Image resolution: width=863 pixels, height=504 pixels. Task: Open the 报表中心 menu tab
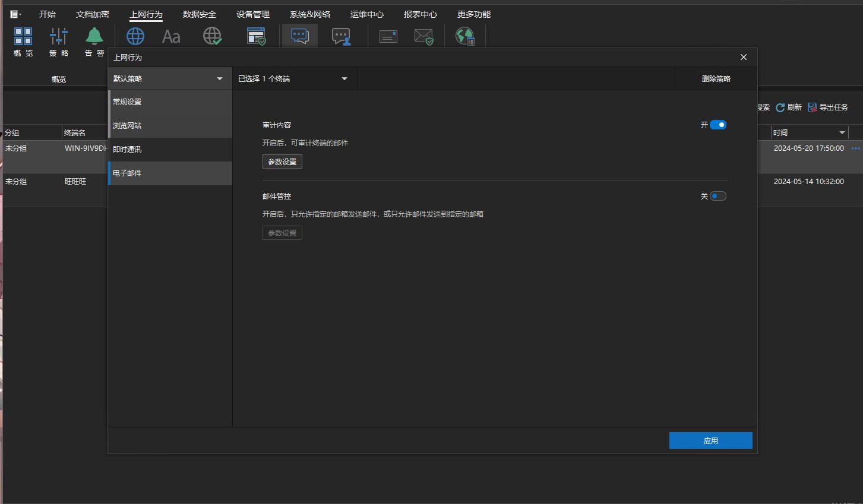[x=421, y=14]
